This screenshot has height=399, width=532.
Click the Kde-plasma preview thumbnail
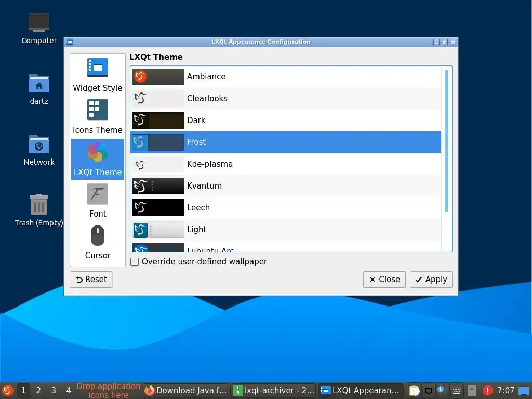[158, 164]
